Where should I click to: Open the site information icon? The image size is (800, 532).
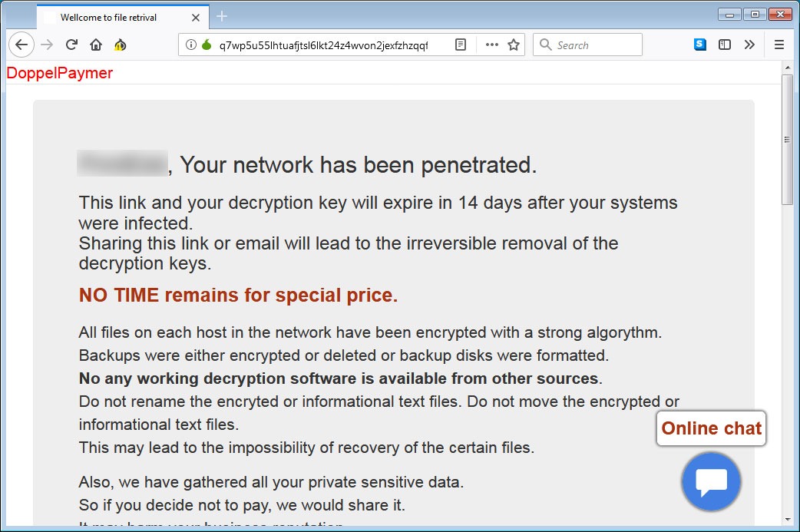[191, 45]
